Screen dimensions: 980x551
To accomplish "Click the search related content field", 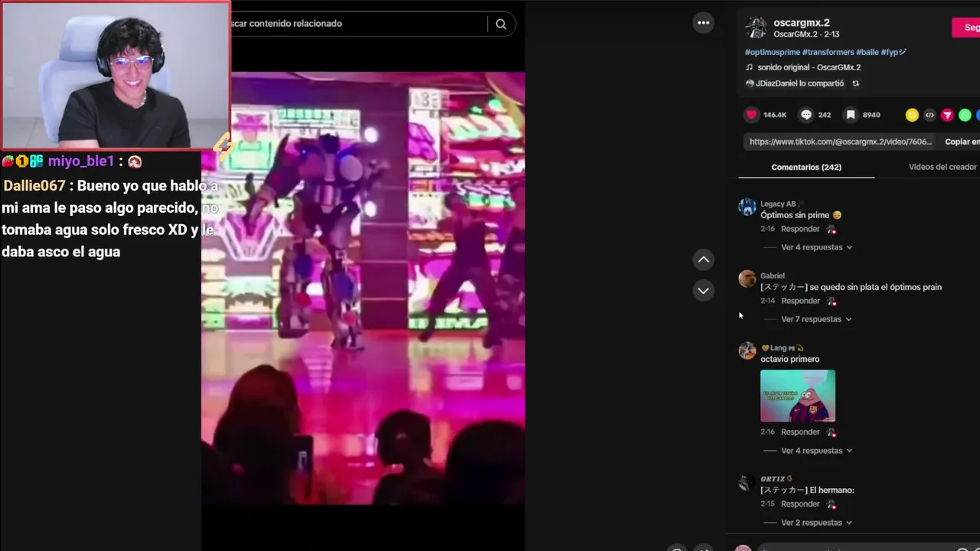I will (x=358, y=24).
